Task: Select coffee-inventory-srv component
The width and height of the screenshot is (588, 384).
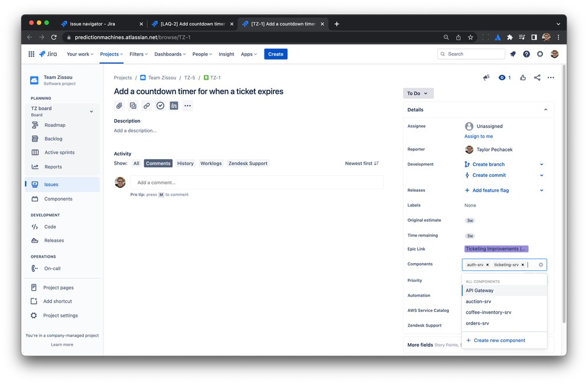Action: (x=504, y=312)
